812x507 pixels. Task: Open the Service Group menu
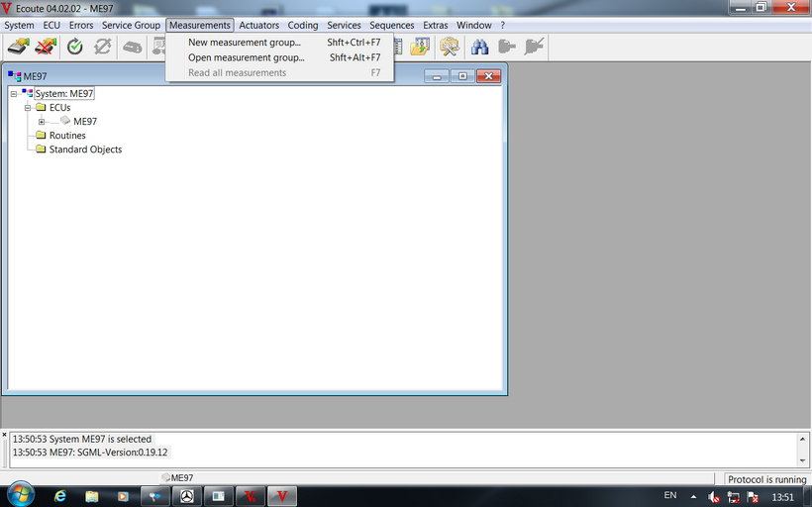(x=131, y=25)
